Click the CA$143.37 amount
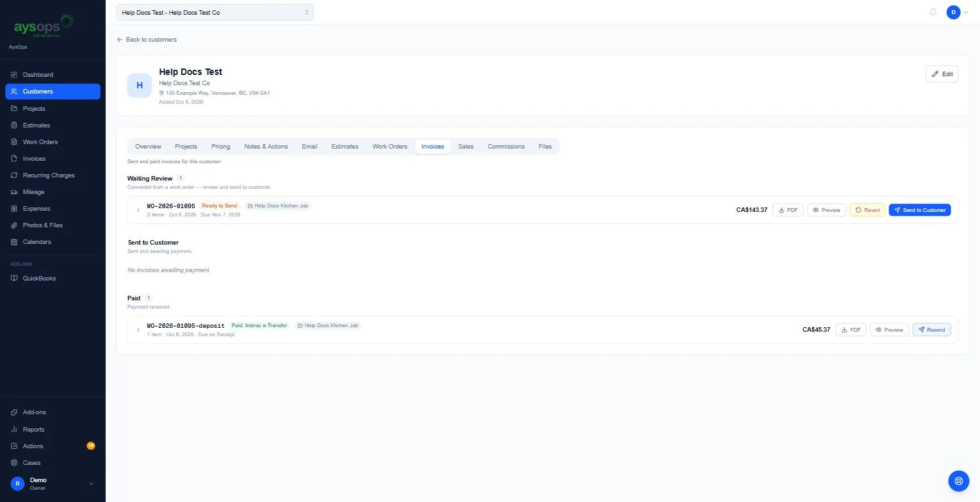This screenshot has height=502, width=980. click(752, 210)
